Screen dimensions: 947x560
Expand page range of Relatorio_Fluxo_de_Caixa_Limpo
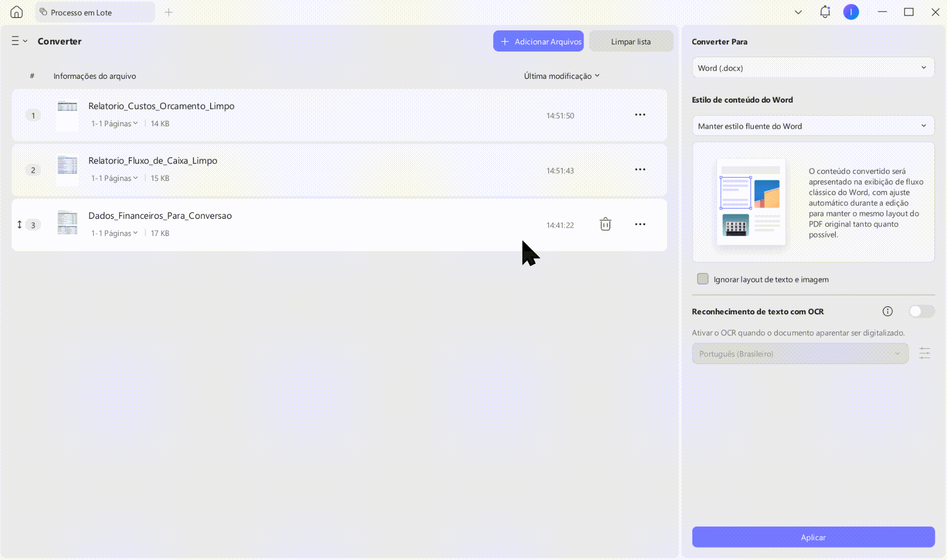[x=114, y=178]
